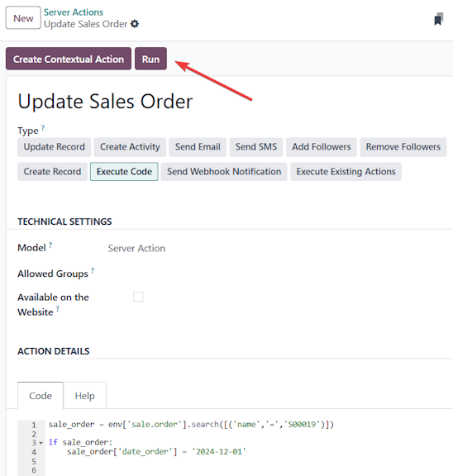Click the Run button
Image resolution: width=453 pixels, height=476 pixels.
(x=150, y=59)
